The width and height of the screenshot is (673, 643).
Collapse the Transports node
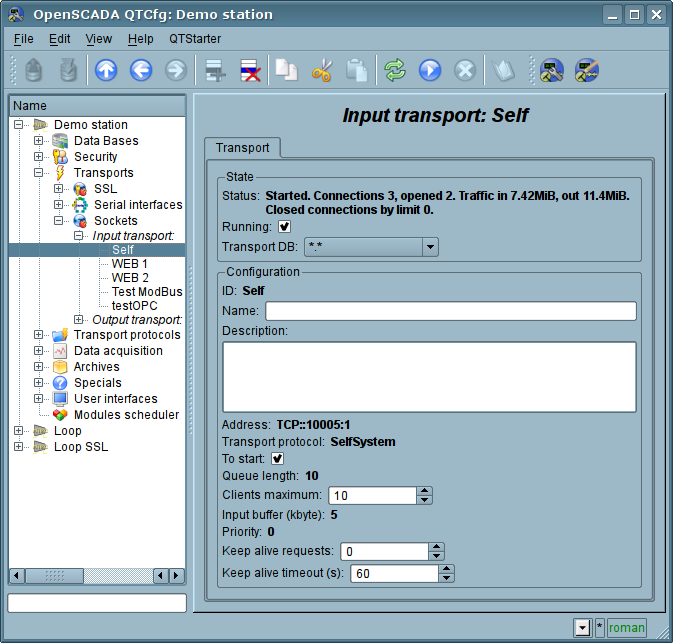[x=39, y=173]
